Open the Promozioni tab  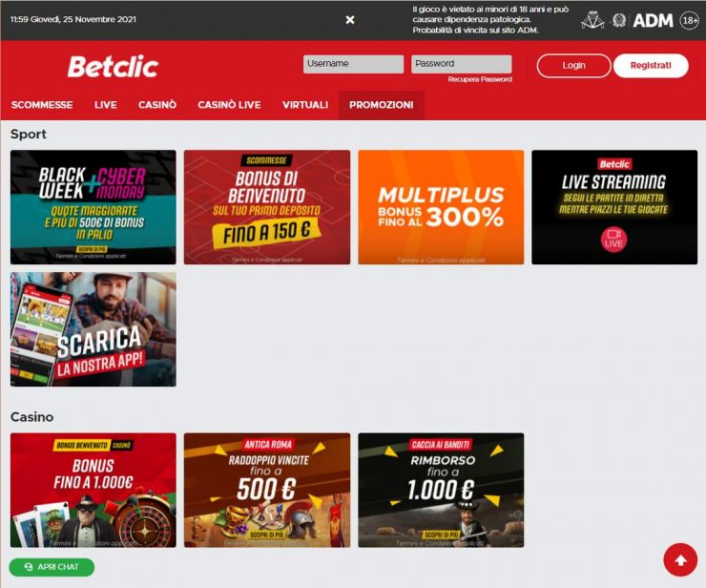tap(382, 105)
